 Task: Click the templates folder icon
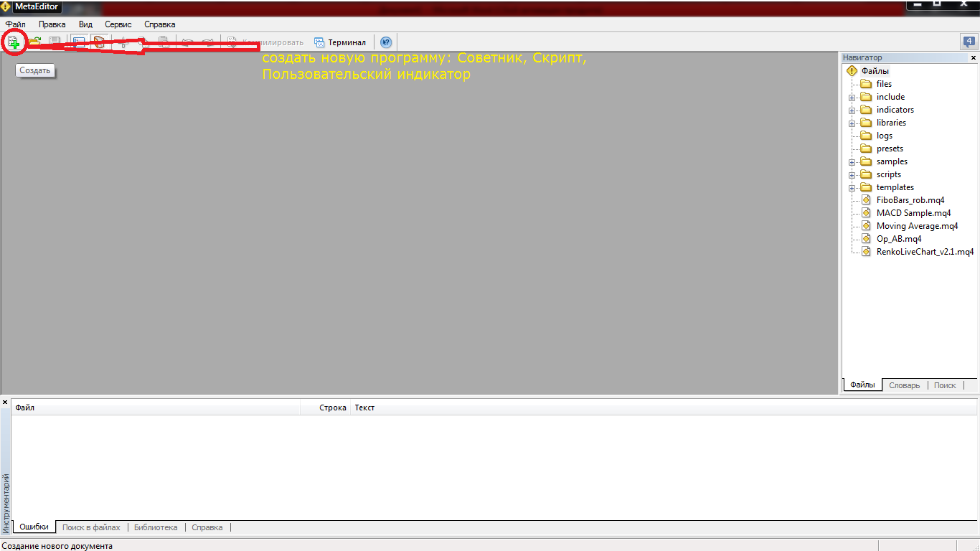(866, 187)
